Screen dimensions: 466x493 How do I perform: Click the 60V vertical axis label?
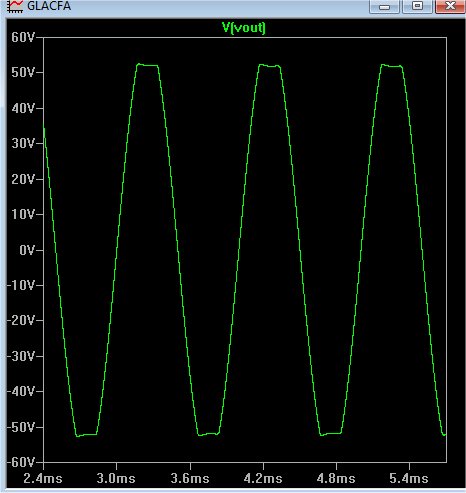pyautogui.click(x=23, y=37)
